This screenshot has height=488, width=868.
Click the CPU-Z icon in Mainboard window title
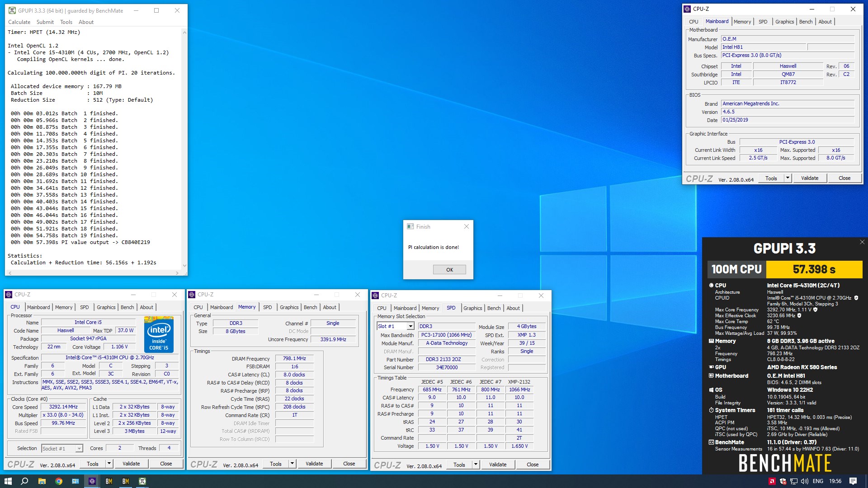point(687,9)
